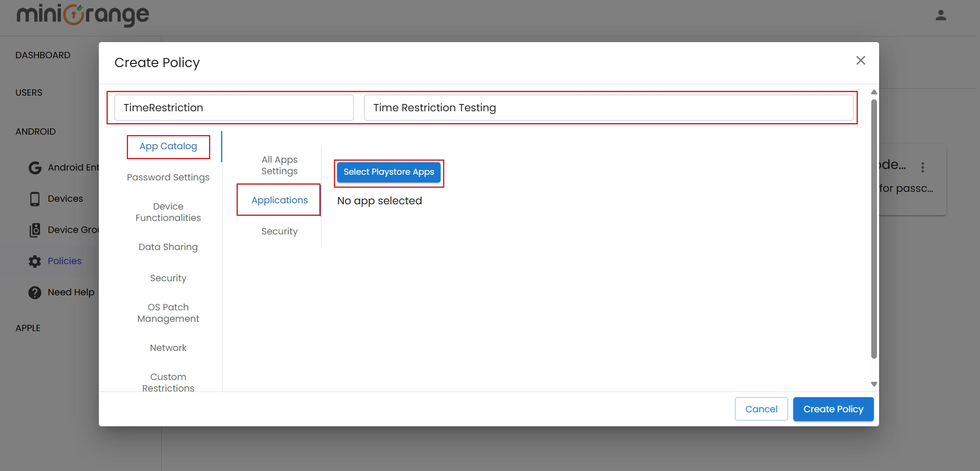The width and height of the screenshot is (980, 471).
Task: Open the Applications sub-tab
Action: tap(279, 200)
